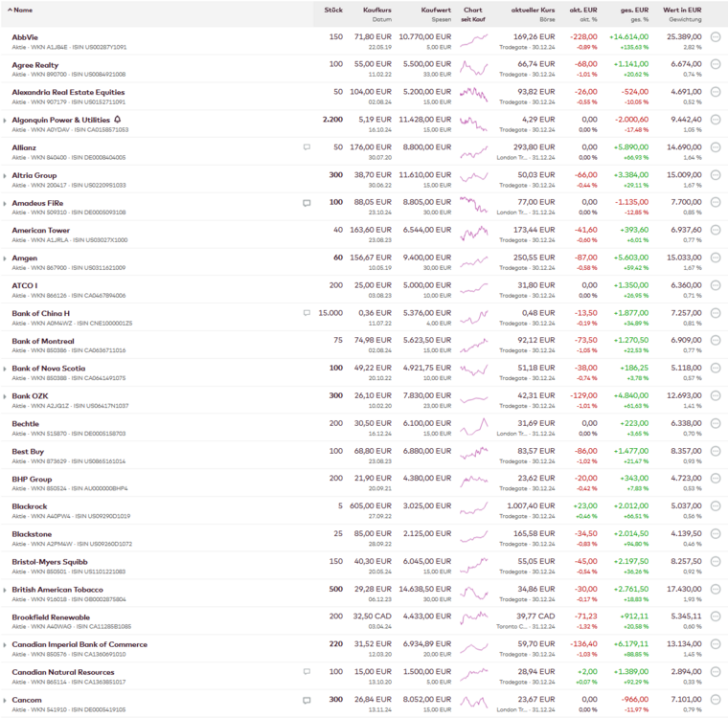This screenshot has width=728, height=718.
Task: Open the AbbVie row options menu icon
Action: [716, 37]
